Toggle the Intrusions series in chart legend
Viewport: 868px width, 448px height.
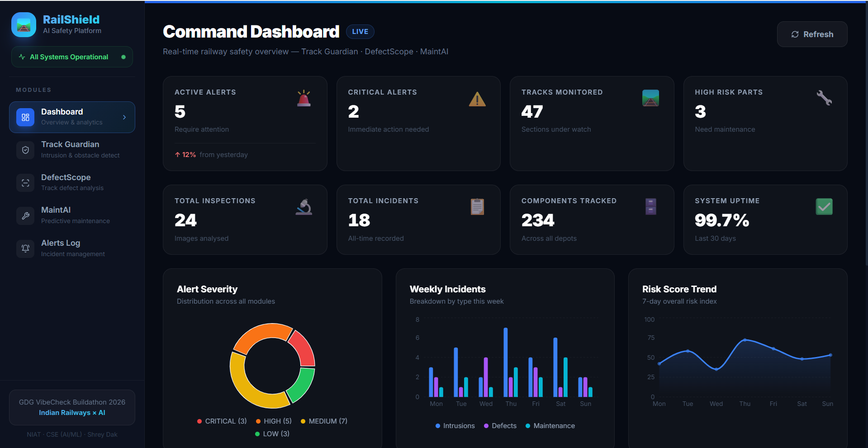[x=455, y=426]
